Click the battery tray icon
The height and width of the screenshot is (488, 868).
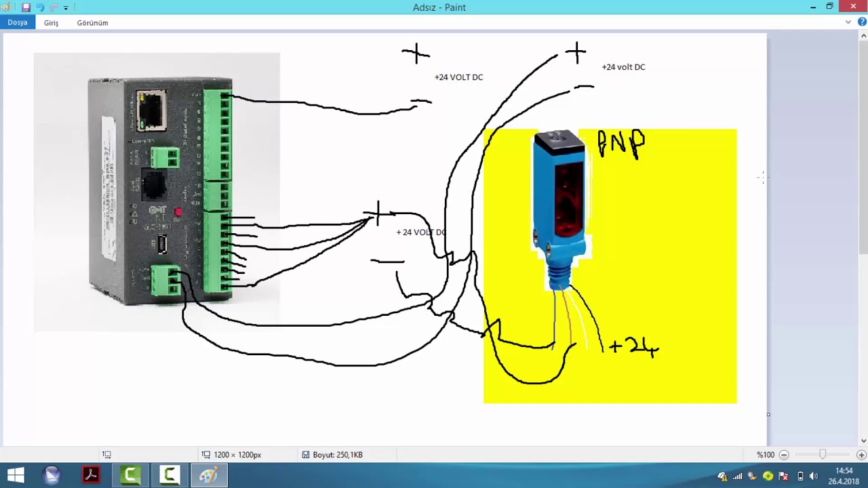pyautogui.click(x=800, y=476)
